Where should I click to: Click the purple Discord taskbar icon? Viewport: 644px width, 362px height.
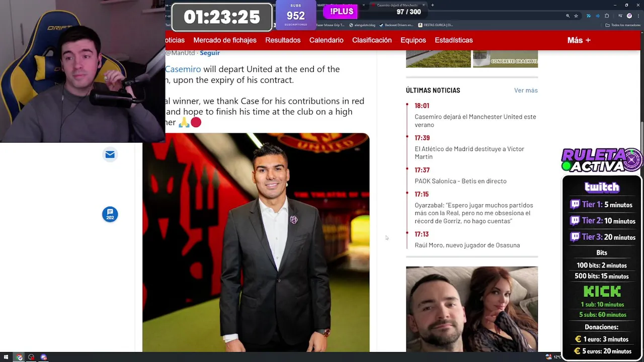[x=44, y=357]
